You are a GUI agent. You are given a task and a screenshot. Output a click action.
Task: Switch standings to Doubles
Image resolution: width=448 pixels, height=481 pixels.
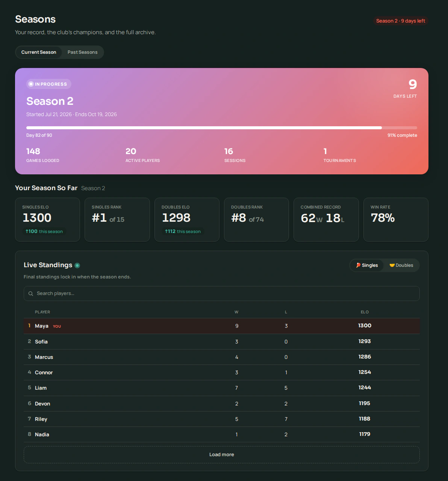point(401,265)
